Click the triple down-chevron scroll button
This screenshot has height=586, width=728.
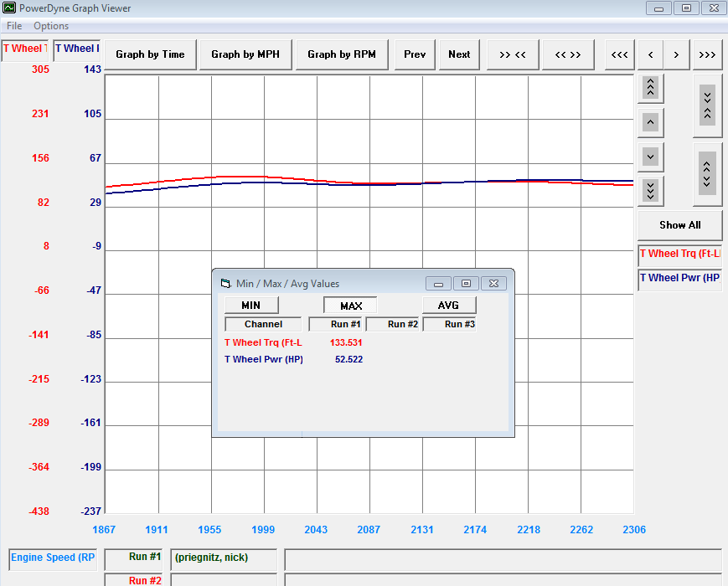pos(651,190)
